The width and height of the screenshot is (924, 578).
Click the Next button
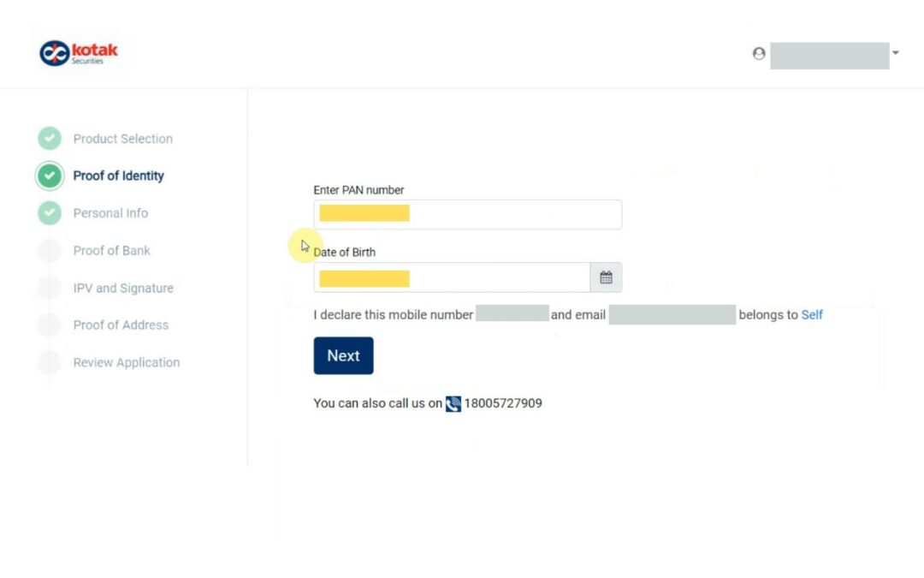(344, 355)
